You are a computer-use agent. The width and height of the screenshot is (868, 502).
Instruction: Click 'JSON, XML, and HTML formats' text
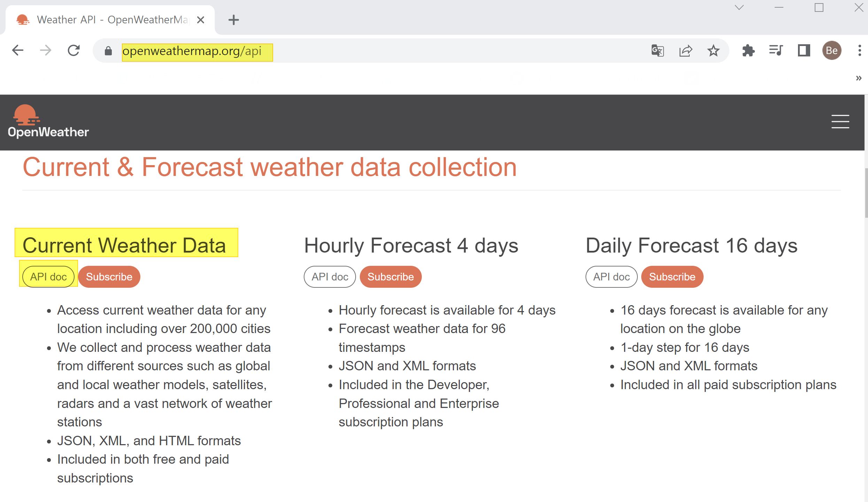(149, 441)
